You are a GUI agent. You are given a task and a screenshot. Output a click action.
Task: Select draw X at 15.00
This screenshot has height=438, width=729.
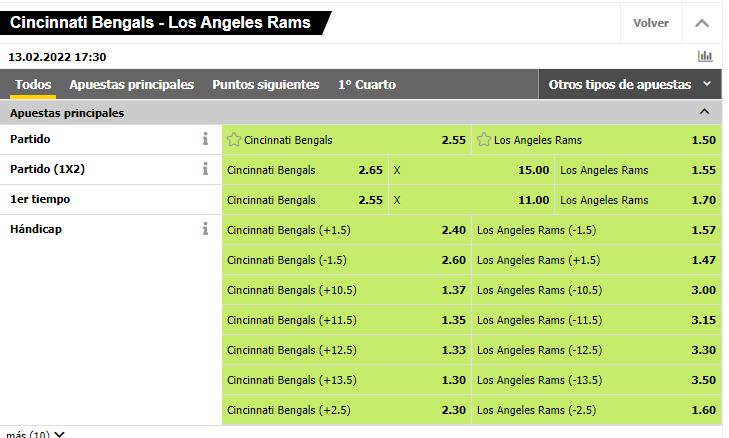471,170
